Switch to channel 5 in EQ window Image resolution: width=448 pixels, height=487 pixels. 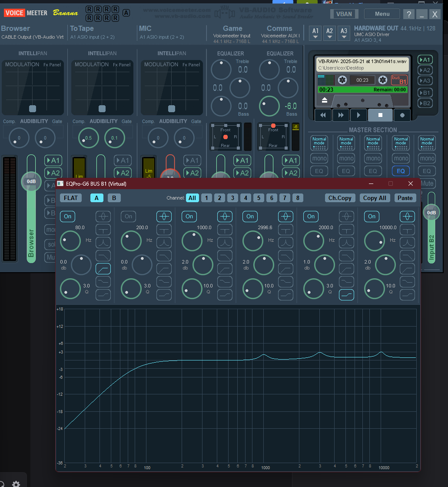[x=259, y=198]
